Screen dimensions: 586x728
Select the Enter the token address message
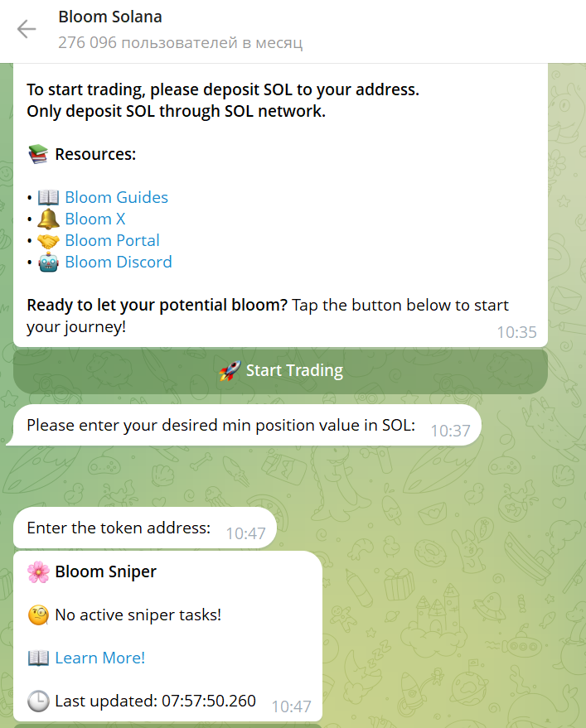click(145, 528)
